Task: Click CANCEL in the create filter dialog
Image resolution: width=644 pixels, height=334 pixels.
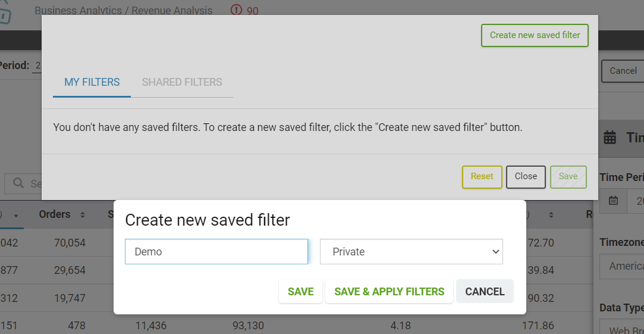Action: [485, 291]
